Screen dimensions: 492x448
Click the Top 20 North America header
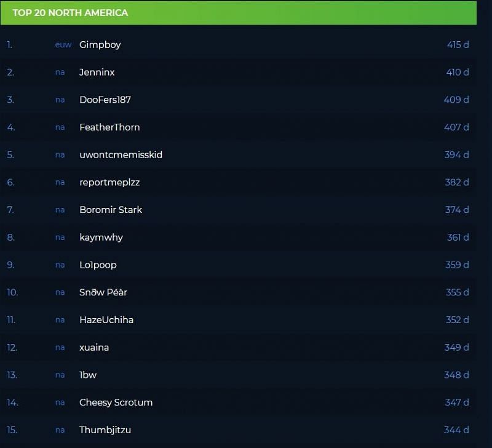point(70,13)
